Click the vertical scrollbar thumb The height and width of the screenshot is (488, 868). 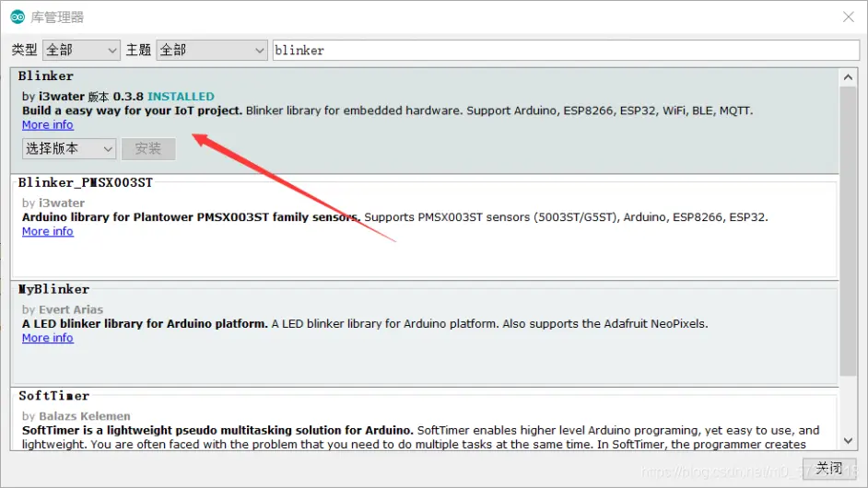[x=848, y=231]
